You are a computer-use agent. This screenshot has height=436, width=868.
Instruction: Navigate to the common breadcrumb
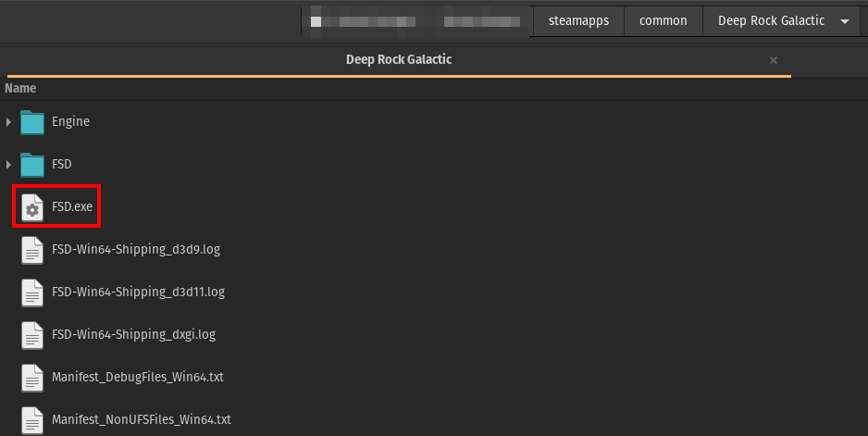coord(663,21)
